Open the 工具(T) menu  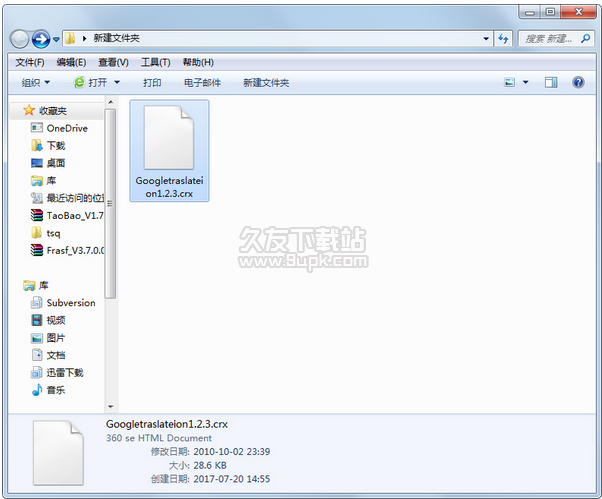coord(155,62)
